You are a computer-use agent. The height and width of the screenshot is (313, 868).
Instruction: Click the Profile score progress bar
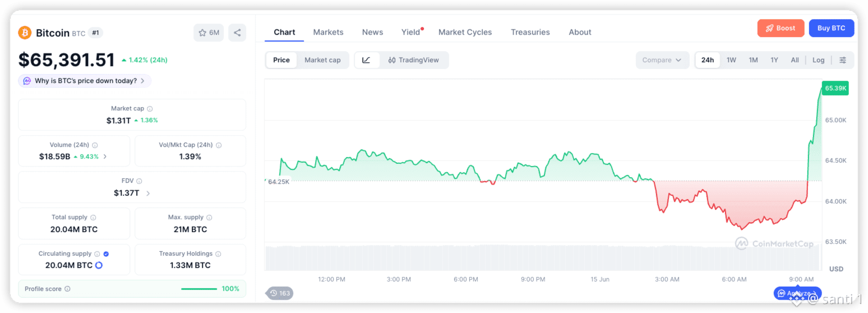tap(199, 289)
